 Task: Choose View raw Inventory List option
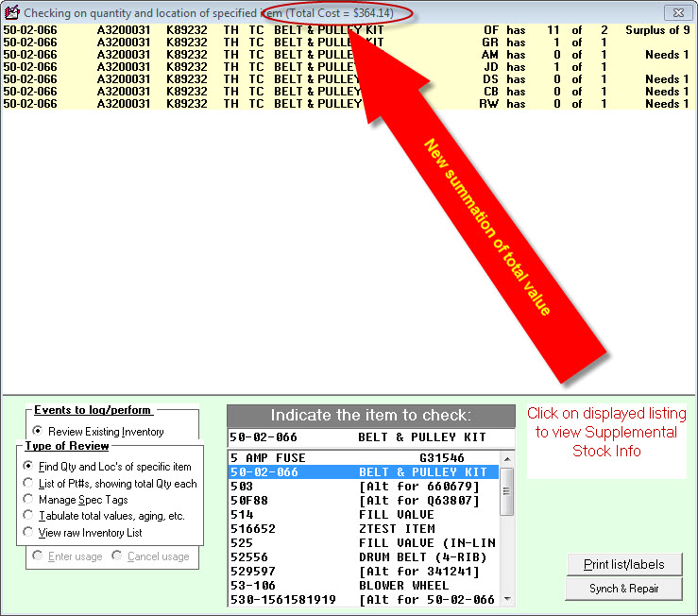click(29, 533)
